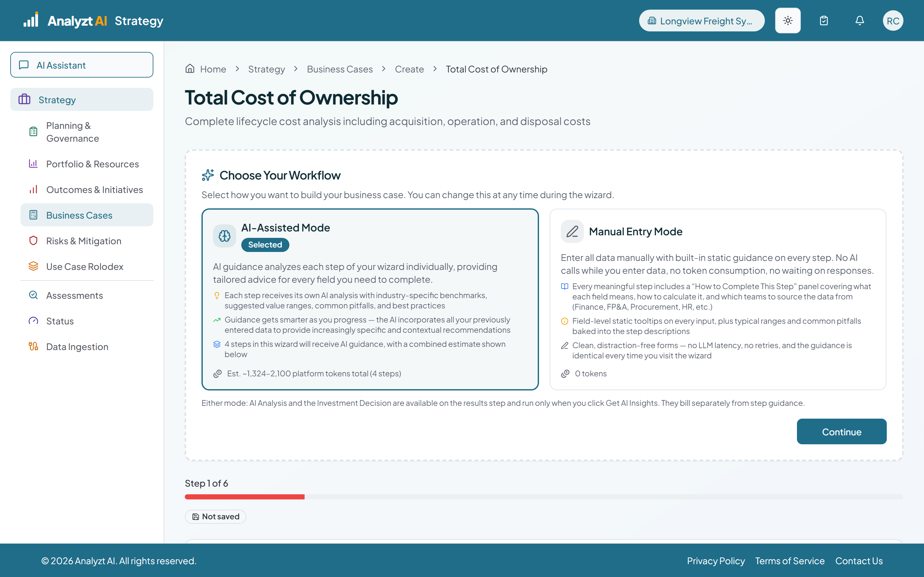Open the Privacy Policy footer link
The width and height of the screenshot is (924, 577).
pos(715,561)
